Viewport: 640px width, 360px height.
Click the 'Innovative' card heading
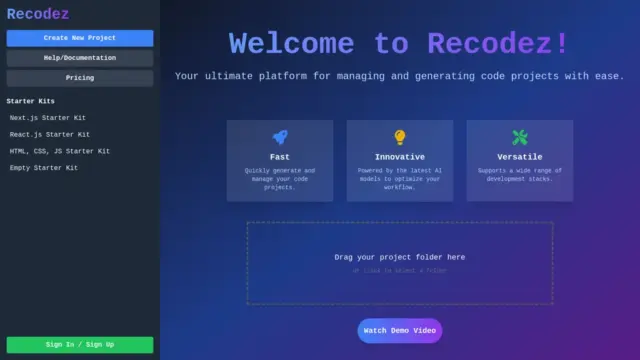click(400, 157)
